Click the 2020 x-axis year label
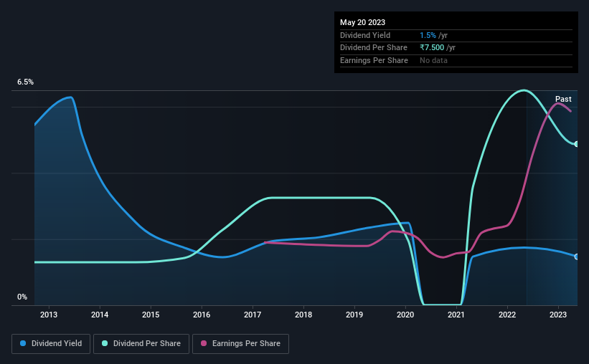Image resolution: width=589 pixels, height=364 pixels. [x=405, y=315]
